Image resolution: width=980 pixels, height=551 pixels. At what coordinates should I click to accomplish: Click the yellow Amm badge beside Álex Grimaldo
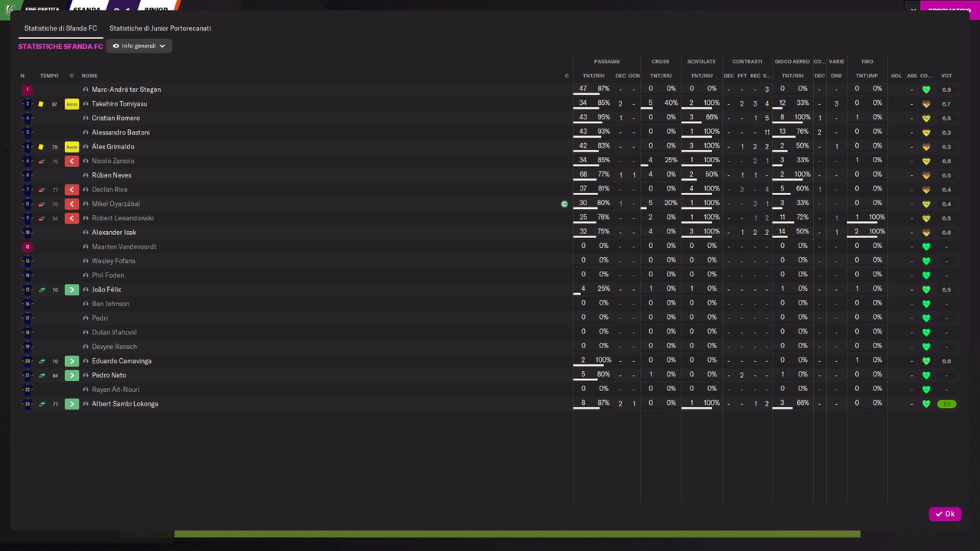coord(72,147)
